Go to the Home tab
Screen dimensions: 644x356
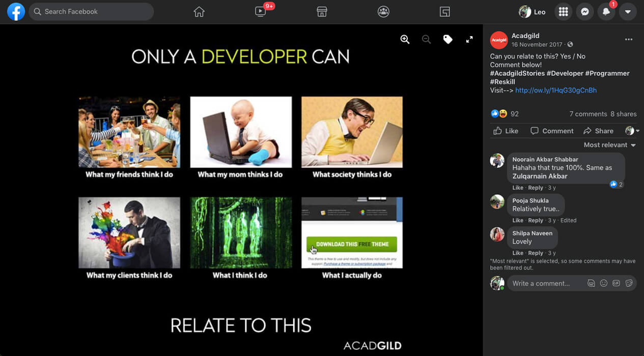pos(199,12)
